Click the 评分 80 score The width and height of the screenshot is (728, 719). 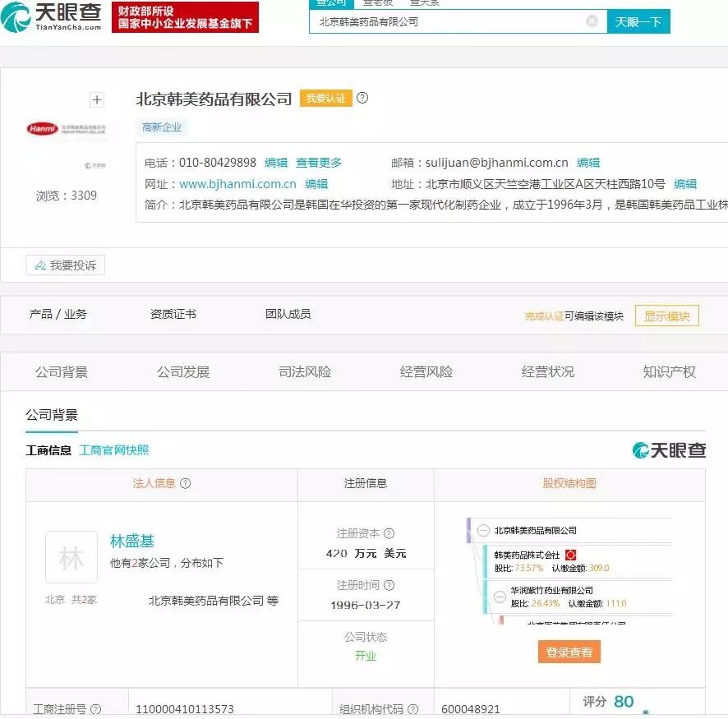[x=608, y=702]
